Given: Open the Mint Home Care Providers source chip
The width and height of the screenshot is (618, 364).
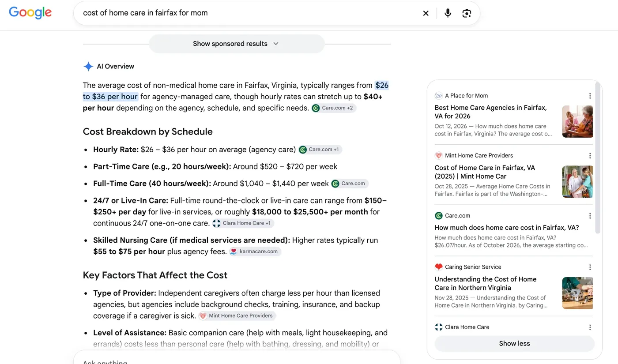Looking at the screenshot, I should (237, 316).
